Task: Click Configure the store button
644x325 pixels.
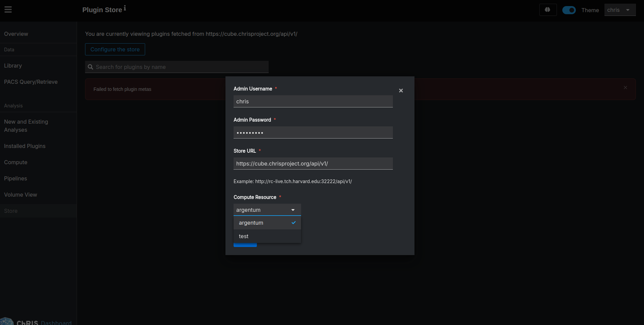Action: [x=115, y=49]
